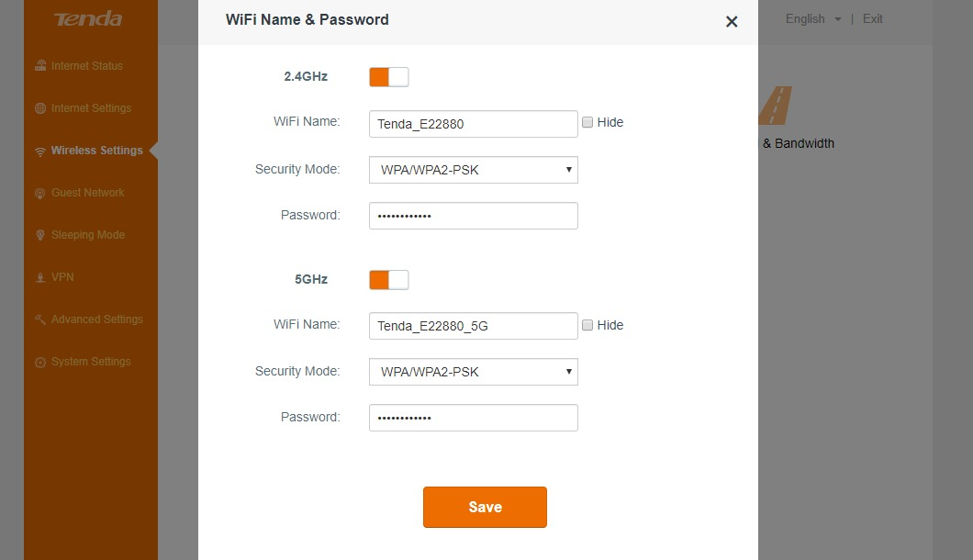The width and height of the screenshot is (973, 560).
Task: Open the 2.4GHz Security Mode dropdown
Action: click(473, 170)
